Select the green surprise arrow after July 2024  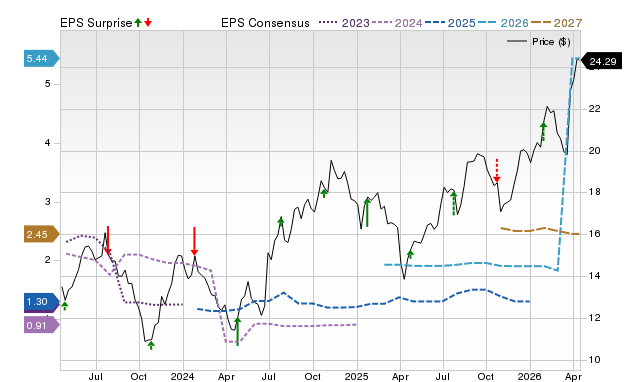click(x=281, y=221)
